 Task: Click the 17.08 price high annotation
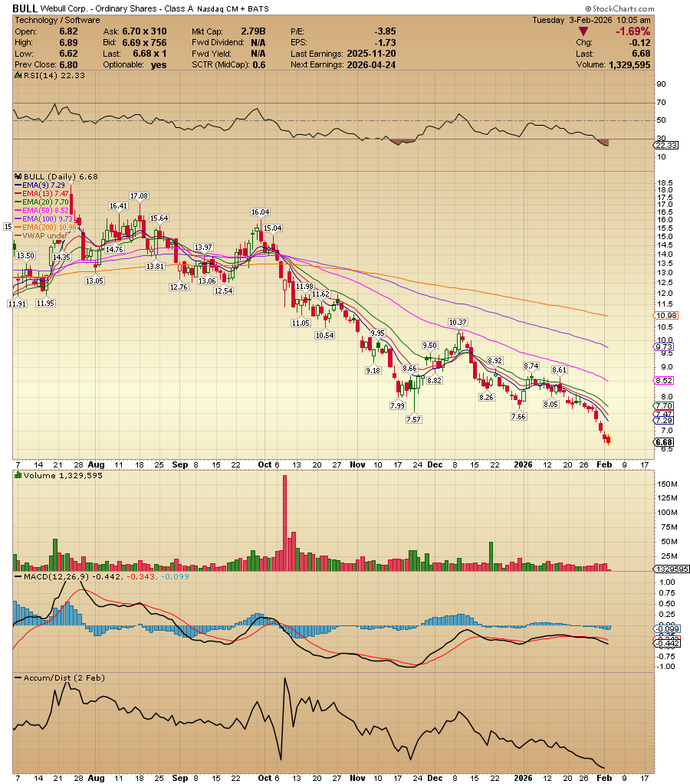coord(139,195)
